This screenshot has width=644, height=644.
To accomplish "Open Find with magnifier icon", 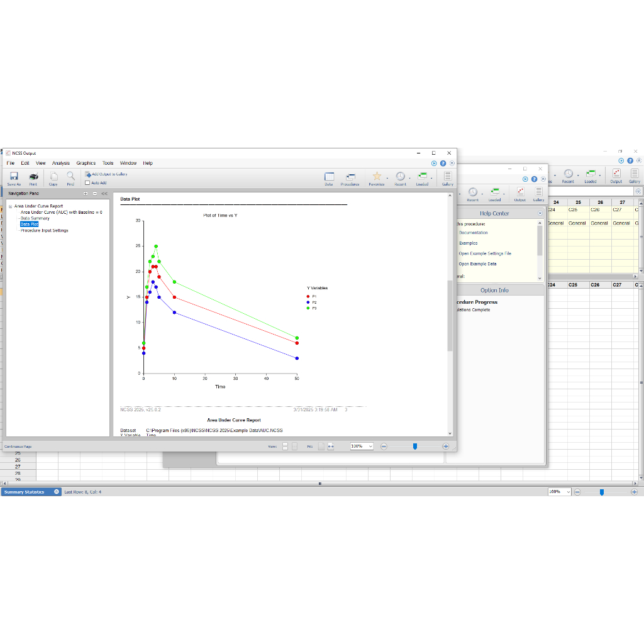I will [x=70, y=177].
